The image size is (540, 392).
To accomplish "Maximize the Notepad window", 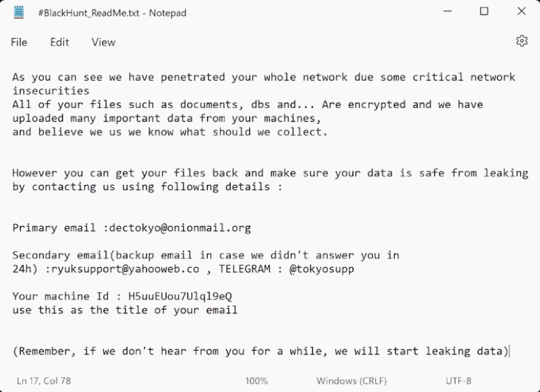I will coord(484,11).
